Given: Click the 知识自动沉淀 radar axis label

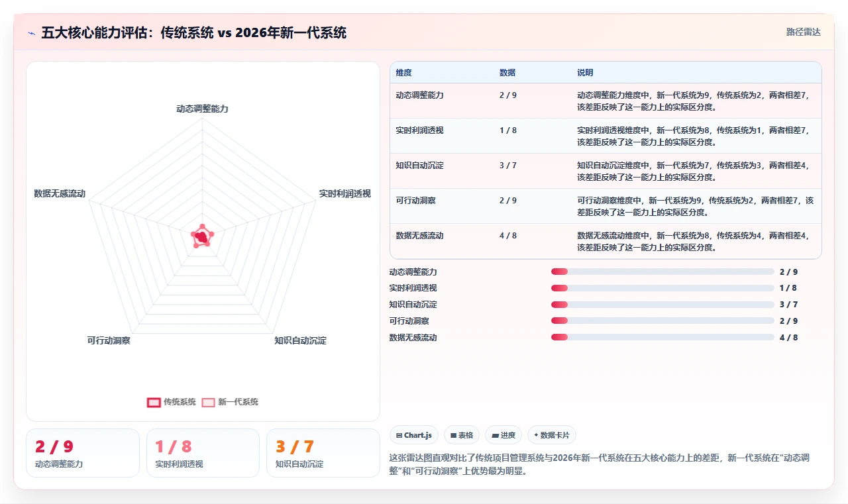Looking at the screenshot, I should [300, 340].
